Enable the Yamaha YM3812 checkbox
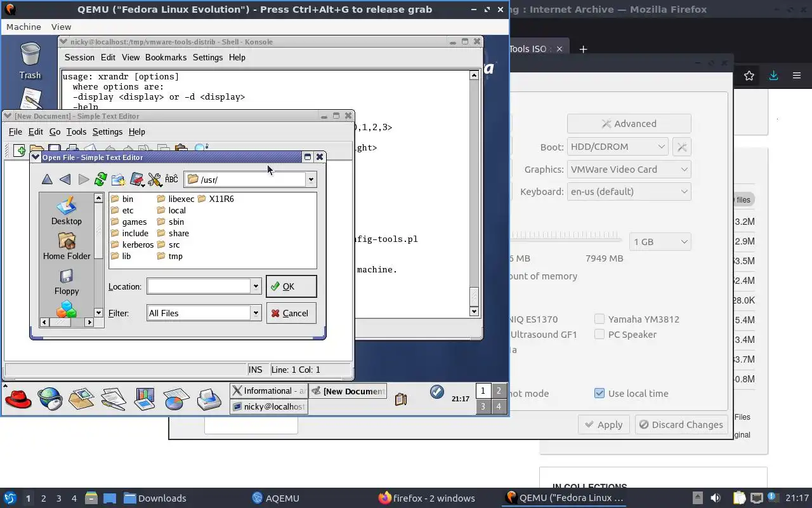Screen dimensions: 812x508 click(x=599, y=319)
